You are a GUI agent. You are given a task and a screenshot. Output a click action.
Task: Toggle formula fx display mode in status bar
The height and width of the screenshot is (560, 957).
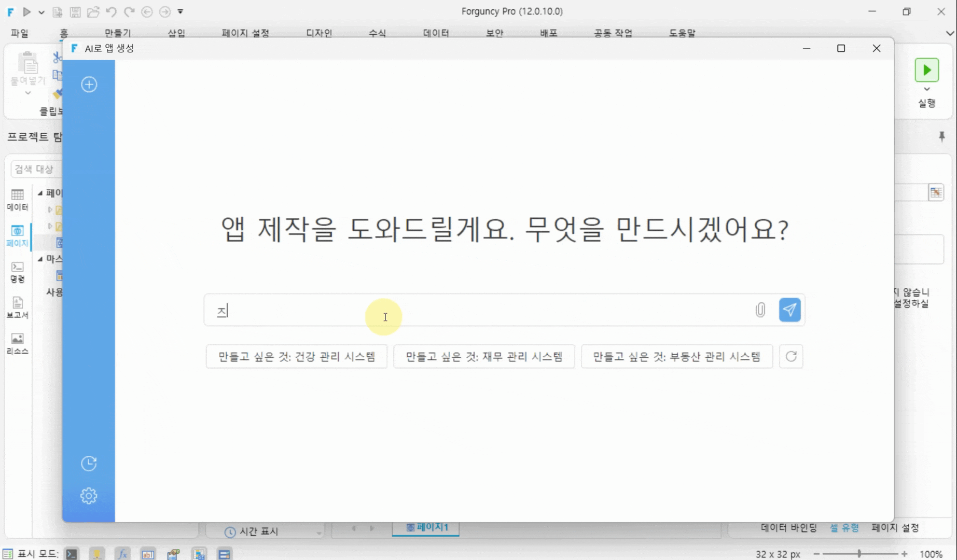click(x=122, y=554)
